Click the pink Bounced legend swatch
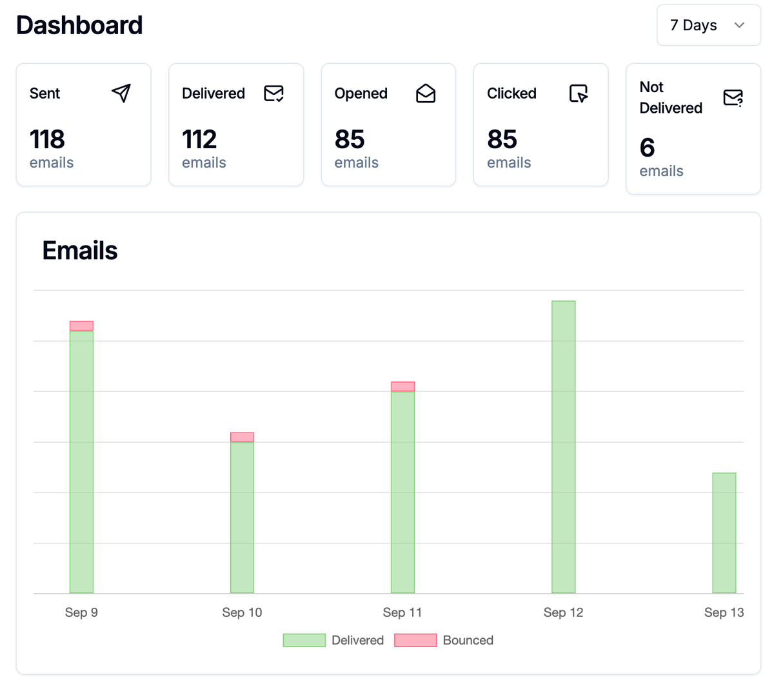This screenshot has height=700, width=774. [x=415, y=640]
